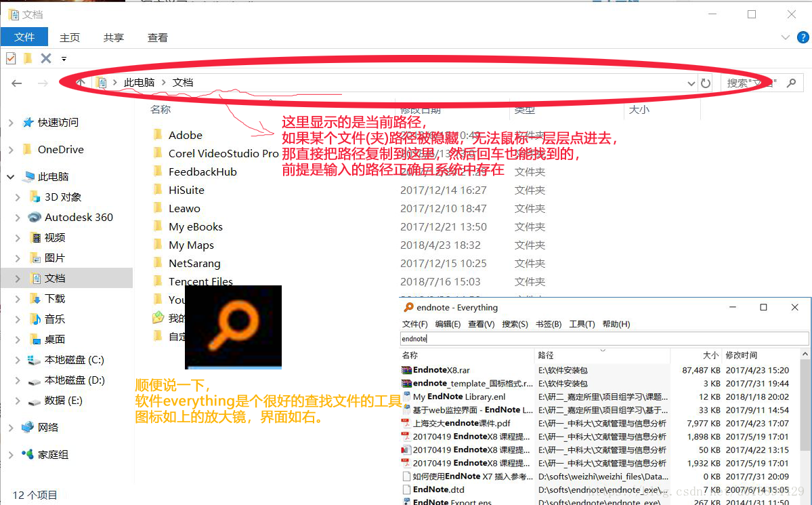Sort Explorer files by 名称 column
This screenshot has width=812, height=505.
click(161, 110)
